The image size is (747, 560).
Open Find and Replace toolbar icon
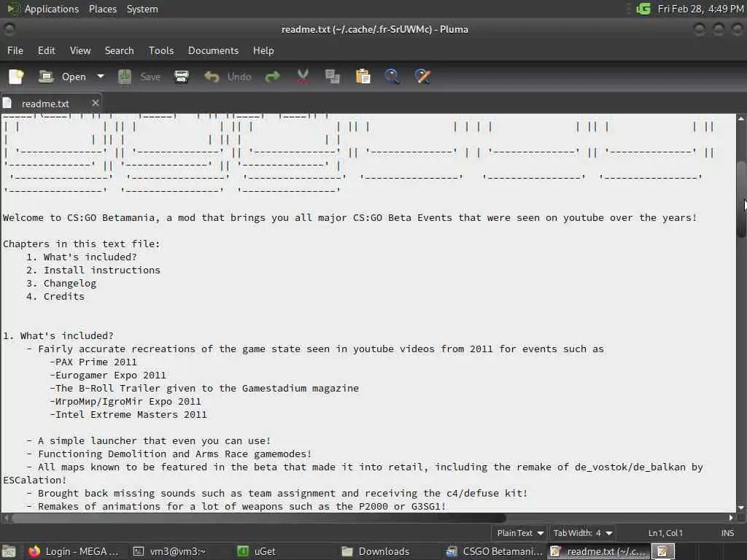point(422,77)
